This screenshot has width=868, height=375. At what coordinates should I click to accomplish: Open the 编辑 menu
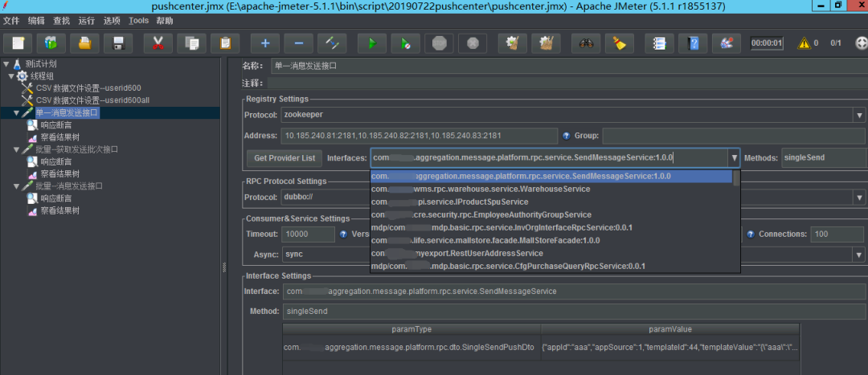[36, 20]
